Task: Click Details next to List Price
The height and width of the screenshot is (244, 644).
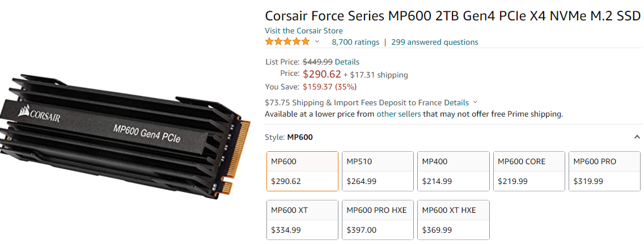Action: 347,62
